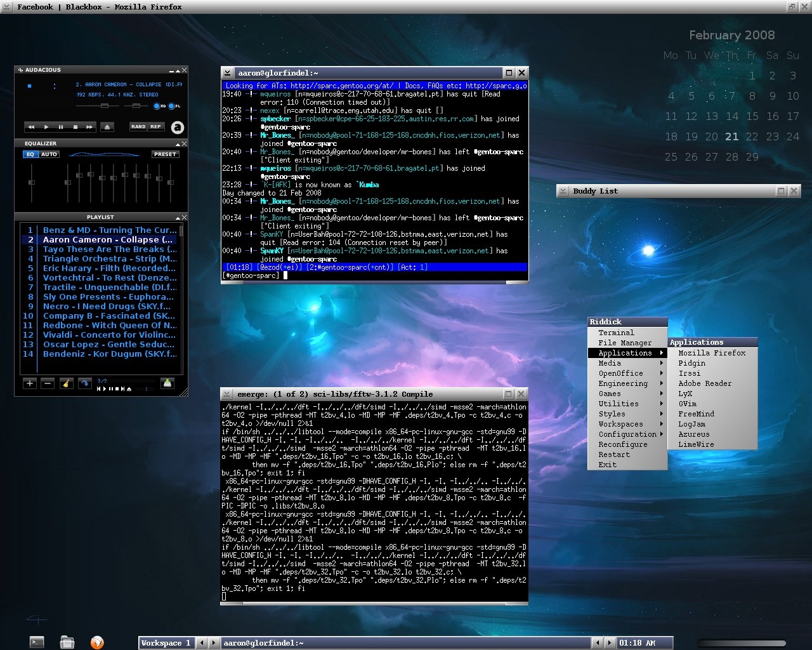Click the mini next button in playlist footer
Image resolution: width=812 pixels, height=650 pixels.
(123, 388)
